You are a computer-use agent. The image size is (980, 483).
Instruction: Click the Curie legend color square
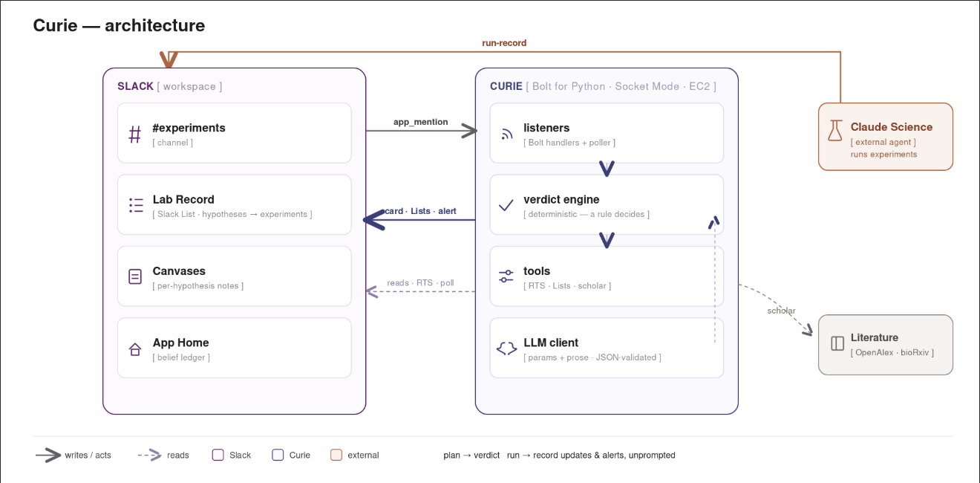tap(278, 455)
